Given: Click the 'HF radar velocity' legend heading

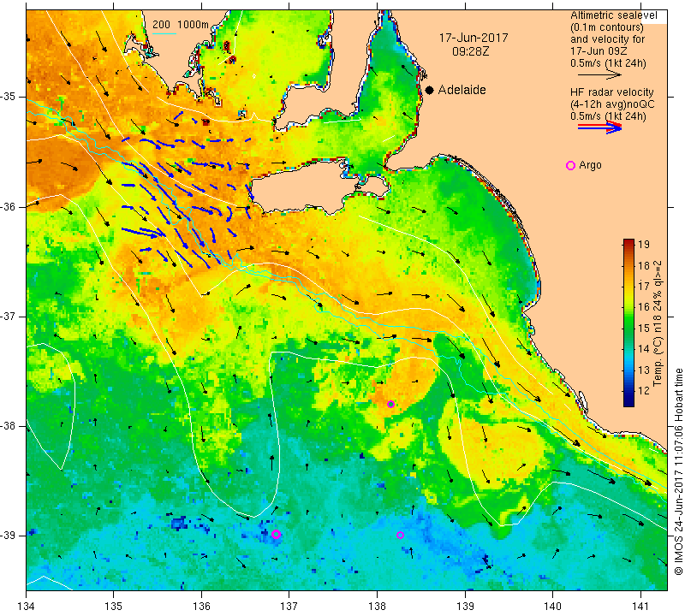Looking at the screenshot, I should coord(612,92).
